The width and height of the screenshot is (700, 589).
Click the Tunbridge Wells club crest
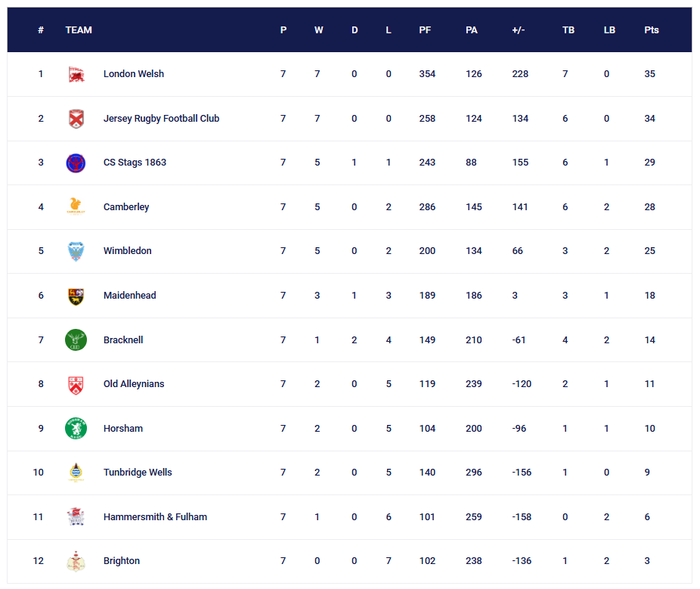[x=76, y=473]
